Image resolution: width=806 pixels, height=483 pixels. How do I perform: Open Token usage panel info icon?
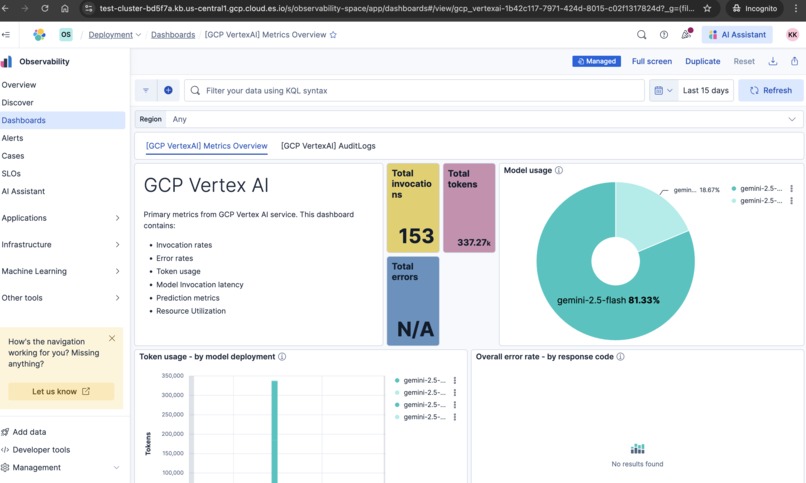click(x=282, y=357)
